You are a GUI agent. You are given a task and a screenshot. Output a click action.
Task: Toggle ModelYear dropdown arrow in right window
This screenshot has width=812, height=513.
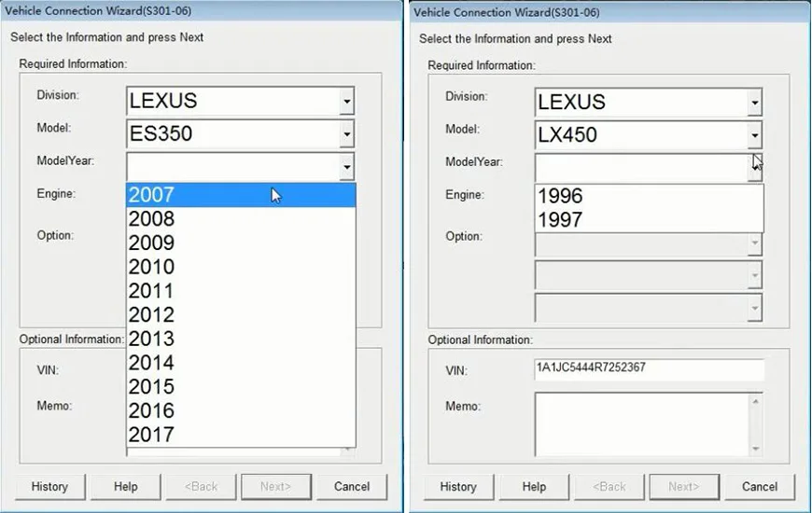[x=754, y=168]
